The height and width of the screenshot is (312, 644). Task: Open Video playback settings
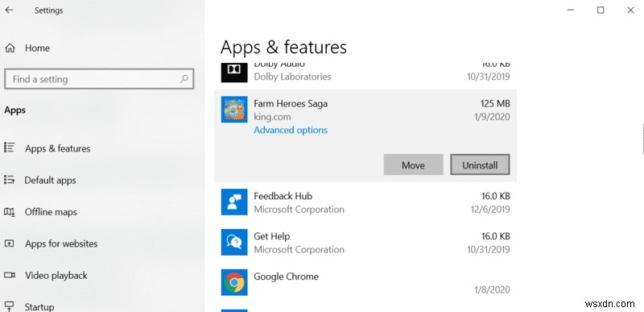coord(56,276)
